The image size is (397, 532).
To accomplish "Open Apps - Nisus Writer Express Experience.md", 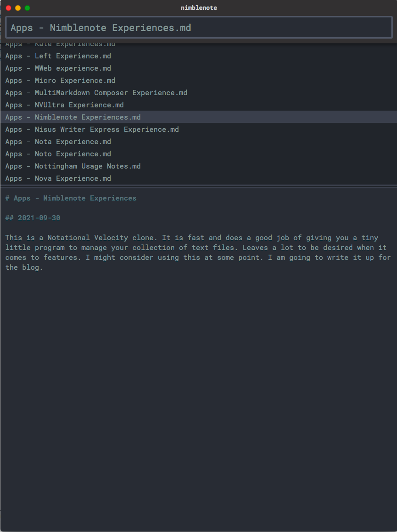I will click(199, 129).
